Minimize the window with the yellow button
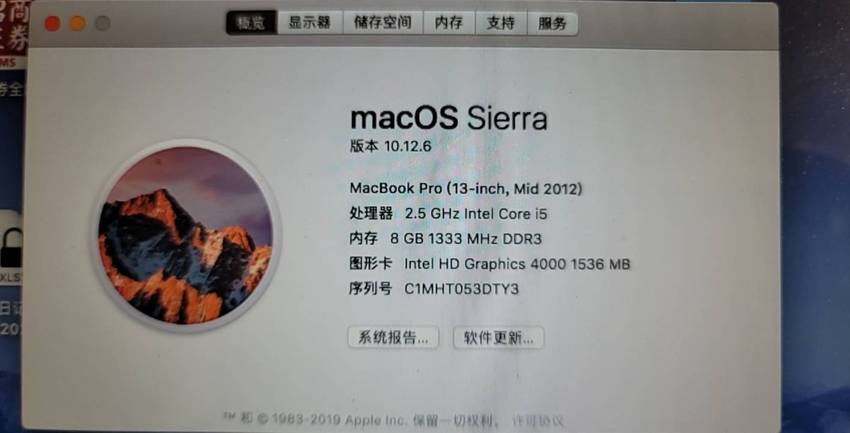This screenshot has width=850, height=433. [x=77, y=23]
